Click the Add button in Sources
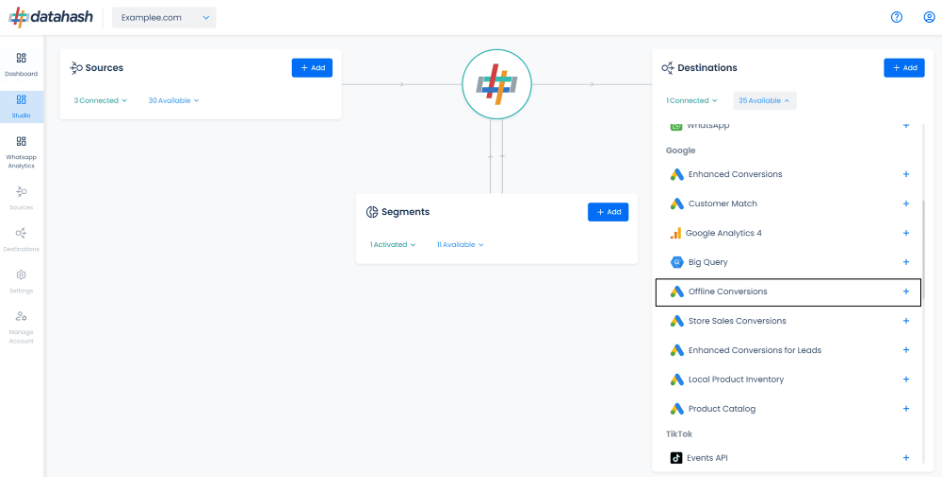This screenshot has width=943, height=477. click(x=312, y=67)
